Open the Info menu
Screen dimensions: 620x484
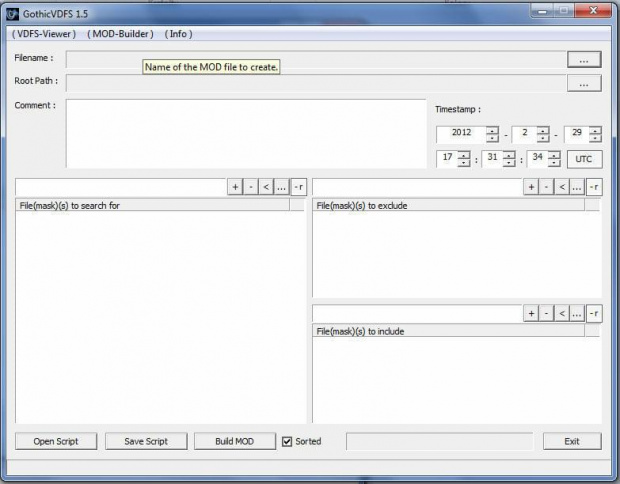click(178, 34)
